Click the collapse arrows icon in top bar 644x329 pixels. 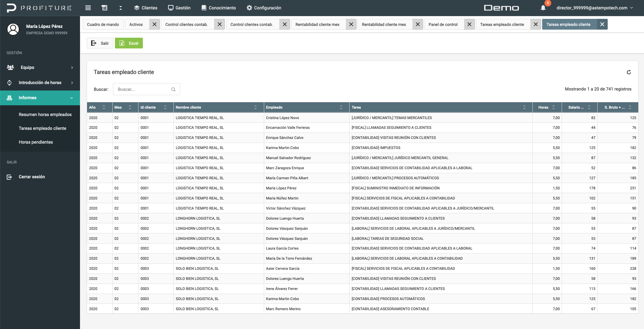click(x=121, y=8)
